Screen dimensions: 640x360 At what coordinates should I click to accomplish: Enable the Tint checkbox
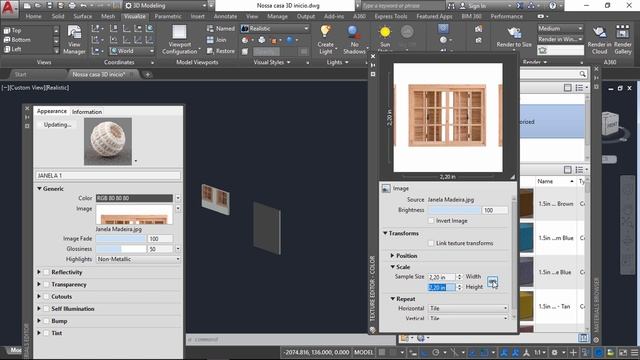tap(47, 333)
